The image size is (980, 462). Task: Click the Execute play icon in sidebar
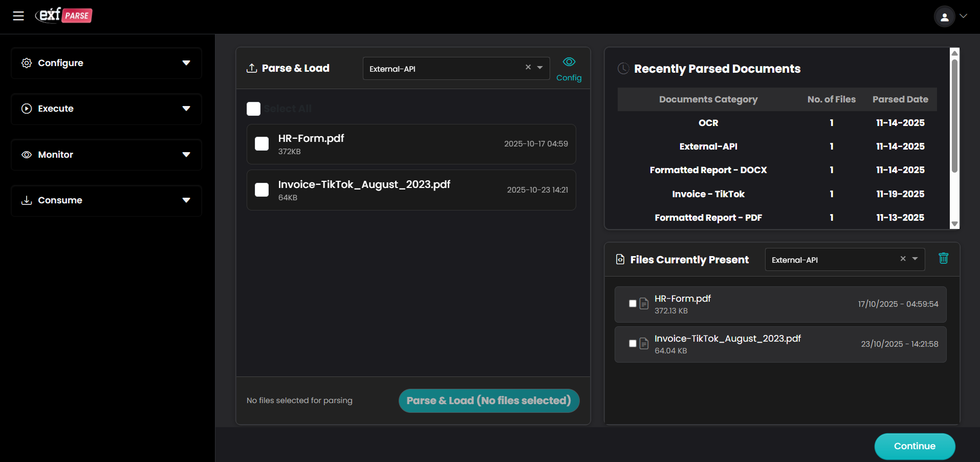pos(27,109)
